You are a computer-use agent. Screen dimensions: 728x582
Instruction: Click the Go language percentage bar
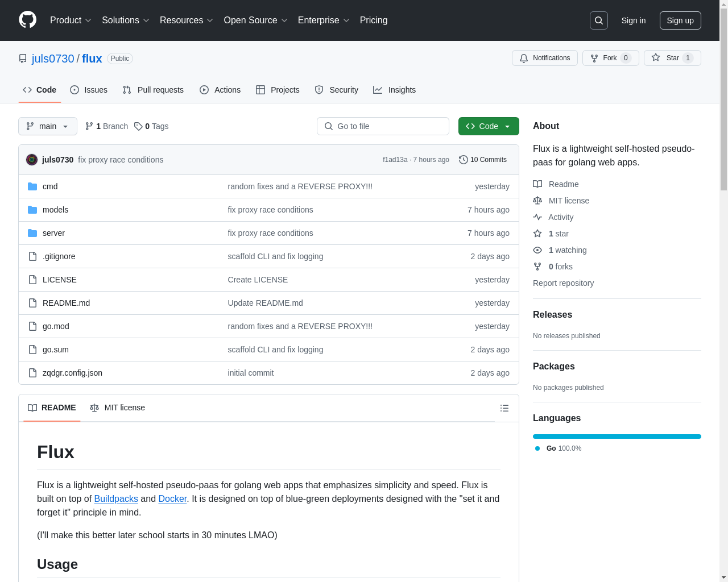point(617,436)
